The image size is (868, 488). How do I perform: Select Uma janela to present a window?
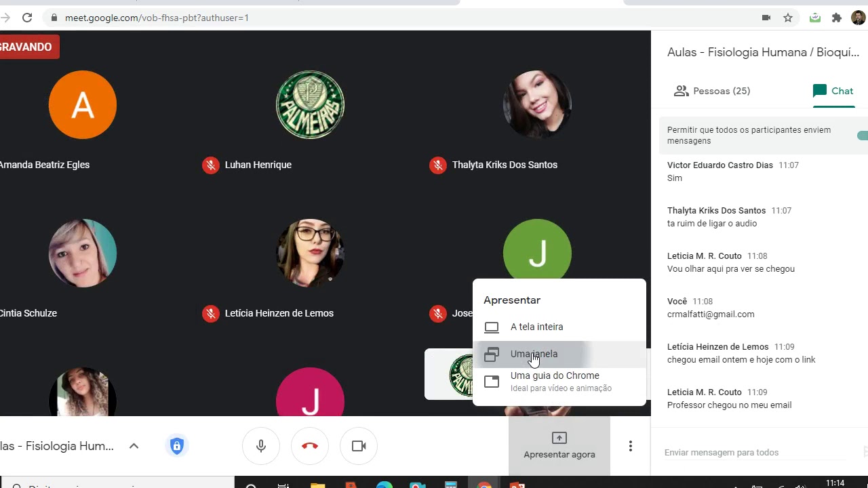click(x=559, y=354)
